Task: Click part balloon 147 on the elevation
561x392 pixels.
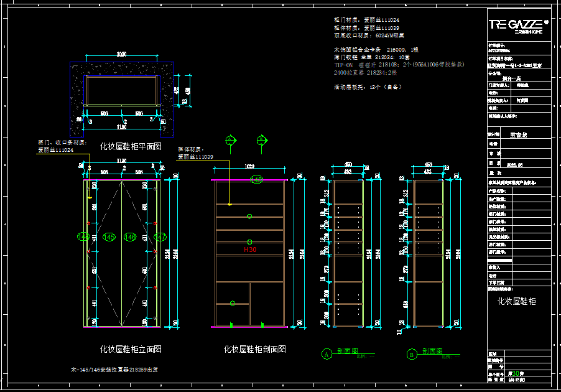Action: click(160, 237)
